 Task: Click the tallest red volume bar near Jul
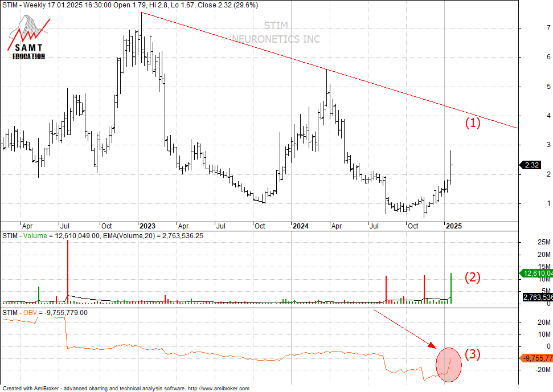(x=68, y=272)
